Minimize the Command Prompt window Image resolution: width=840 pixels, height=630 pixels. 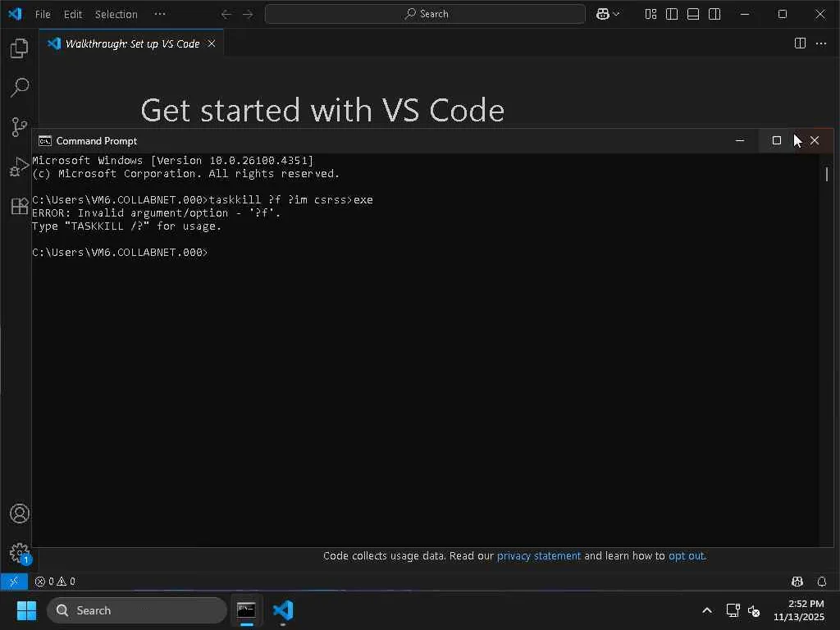pyautogui.click(x=740, y=140)
